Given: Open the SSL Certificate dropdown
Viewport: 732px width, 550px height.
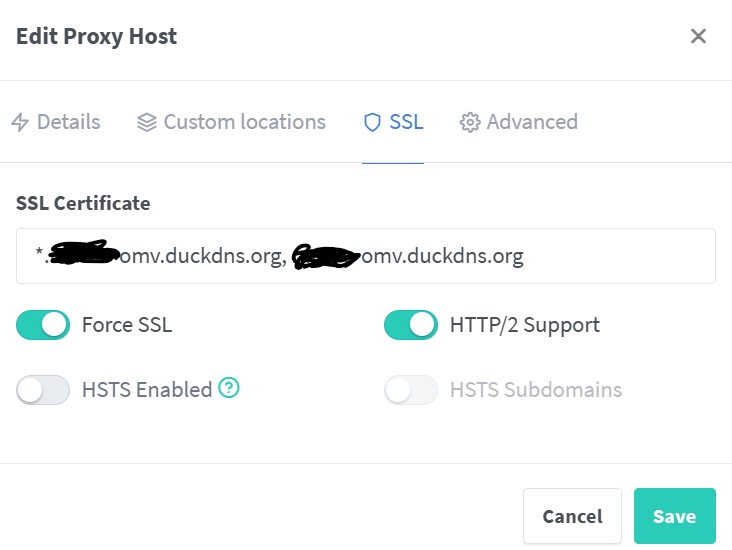Looking at the screenshot, I should pyautogui.click(x=366, y=256).
